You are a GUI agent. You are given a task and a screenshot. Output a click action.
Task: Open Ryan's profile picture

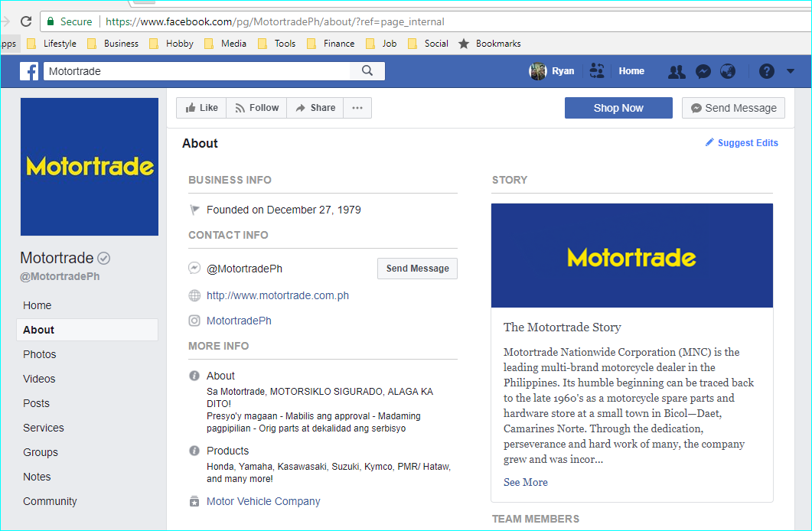(x=537, y=71)
